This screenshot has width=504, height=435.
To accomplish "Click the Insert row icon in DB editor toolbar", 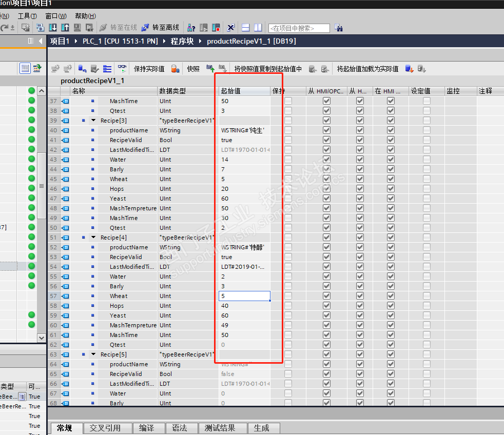I will point(55,68).
